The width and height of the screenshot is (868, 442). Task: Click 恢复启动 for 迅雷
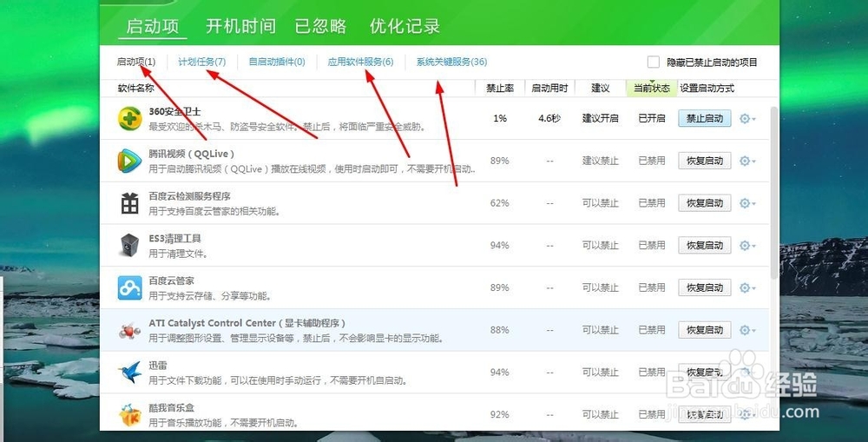pyautogui.click(x=705, y=373)
